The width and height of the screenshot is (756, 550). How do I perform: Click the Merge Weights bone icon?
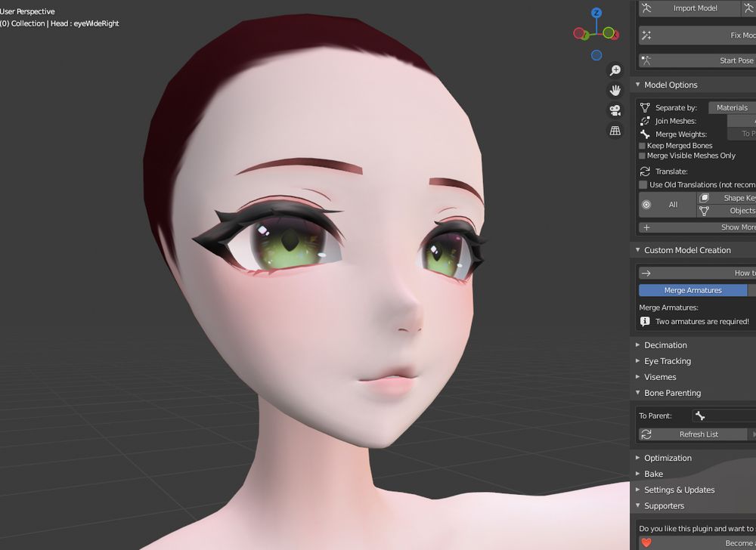click(645, 134)
